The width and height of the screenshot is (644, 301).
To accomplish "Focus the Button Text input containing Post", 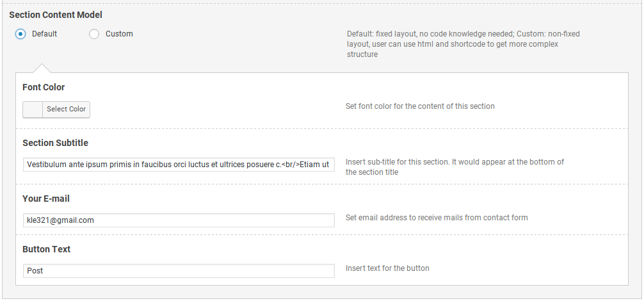I will pos(179,271).
